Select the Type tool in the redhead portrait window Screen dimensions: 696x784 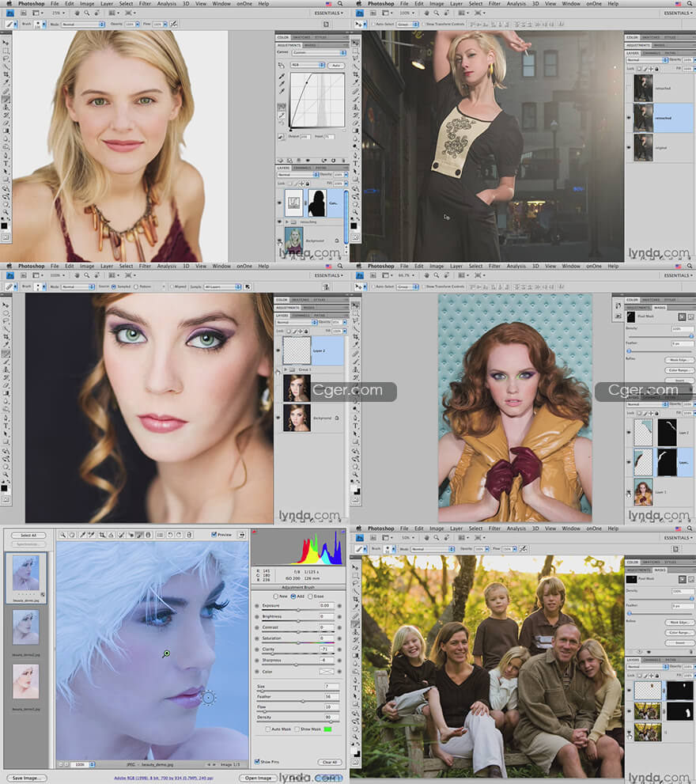tap(355, 426)
